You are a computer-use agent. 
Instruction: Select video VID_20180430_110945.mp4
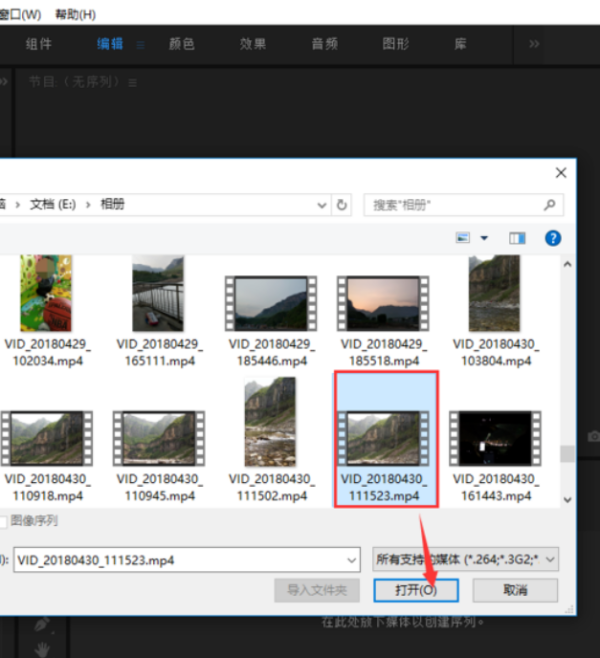(x=159, y=456)
